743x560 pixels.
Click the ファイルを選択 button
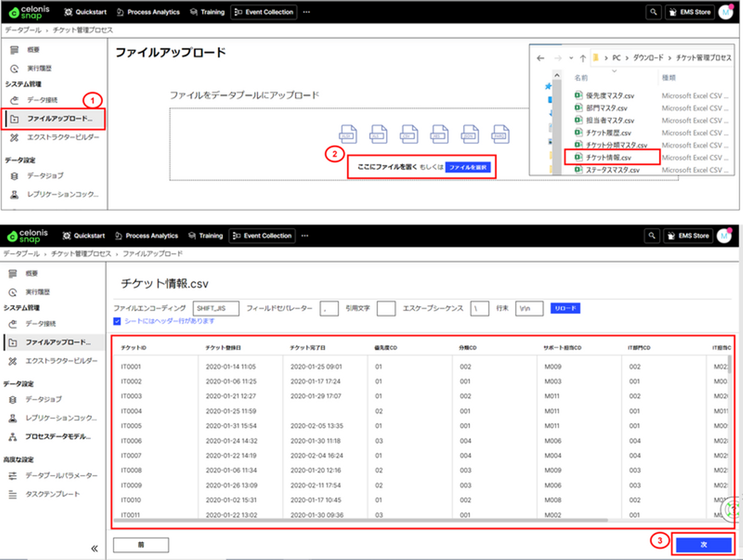click(x=467, y=167)
